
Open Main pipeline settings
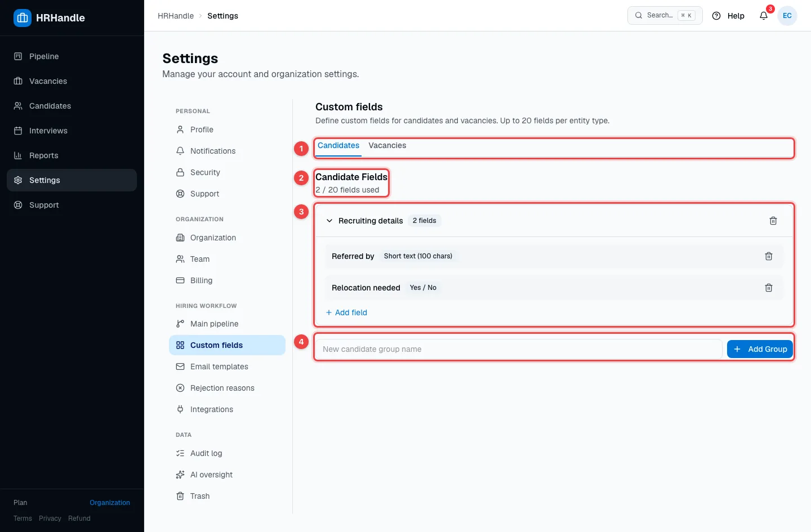227,324
